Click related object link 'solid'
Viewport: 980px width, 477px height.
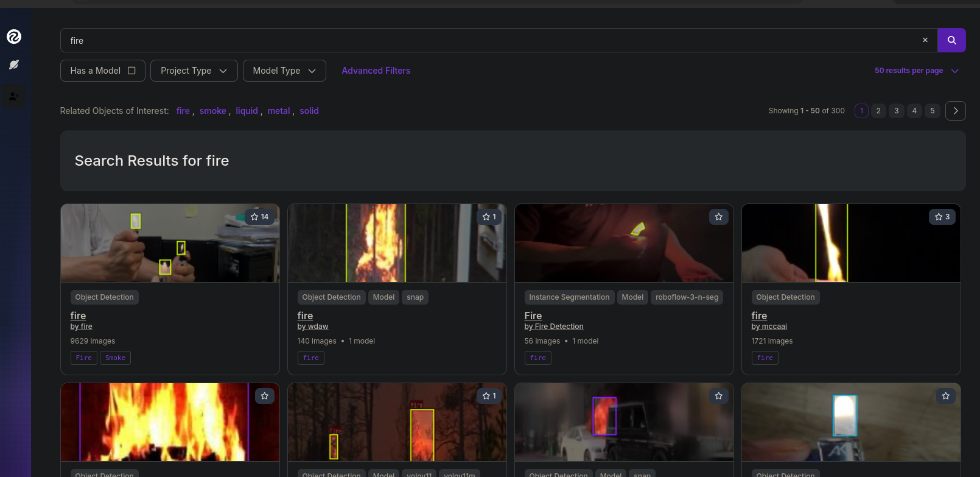coord(309,111)
